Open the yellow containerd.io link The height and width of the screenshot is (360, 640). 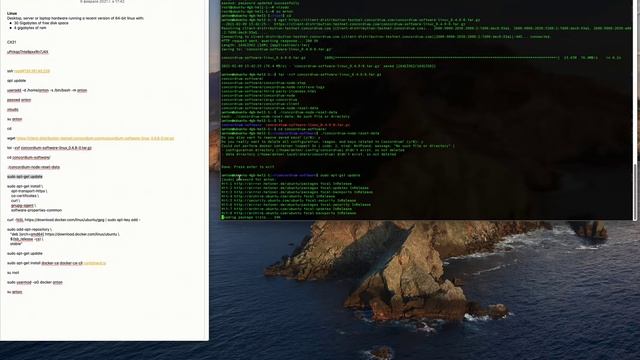click(x=95, y=263)
